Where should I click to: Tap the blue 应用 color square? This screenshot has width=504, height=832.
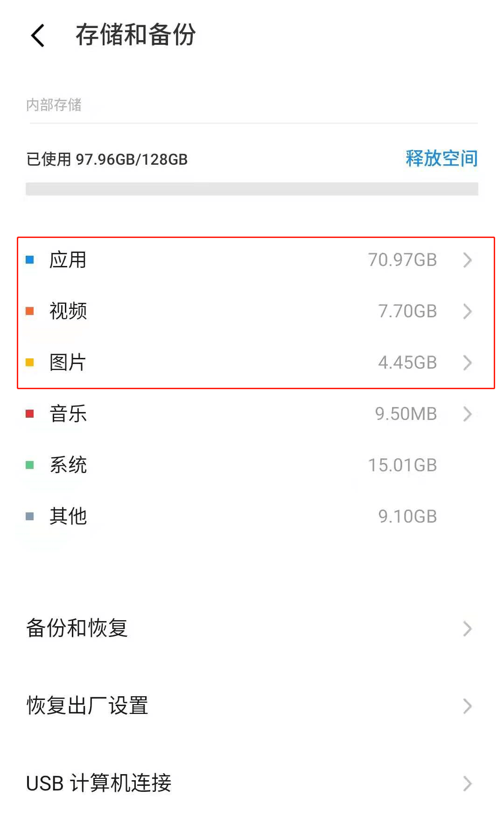(x=30, y=260)
